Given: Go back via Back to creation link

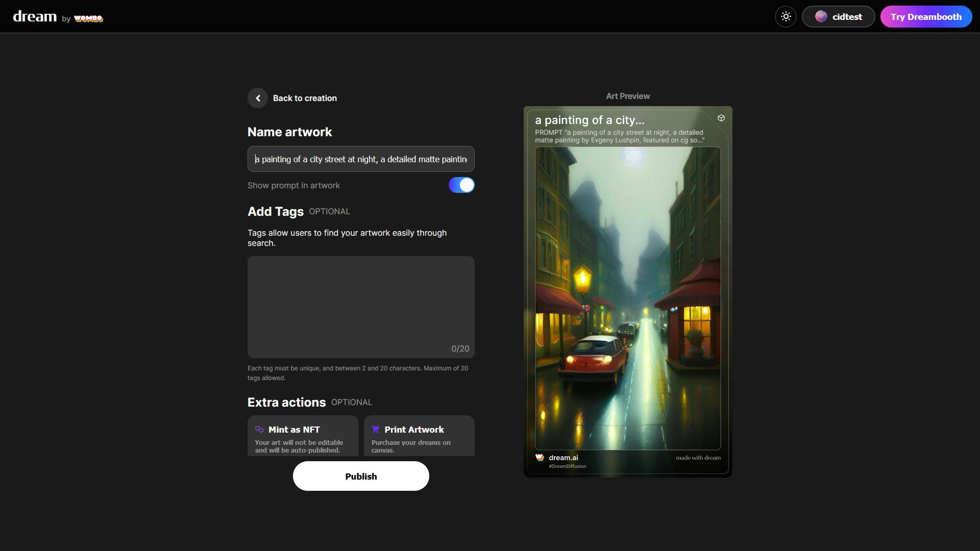Looking at the screenshot, I should (x=305, y=98).
